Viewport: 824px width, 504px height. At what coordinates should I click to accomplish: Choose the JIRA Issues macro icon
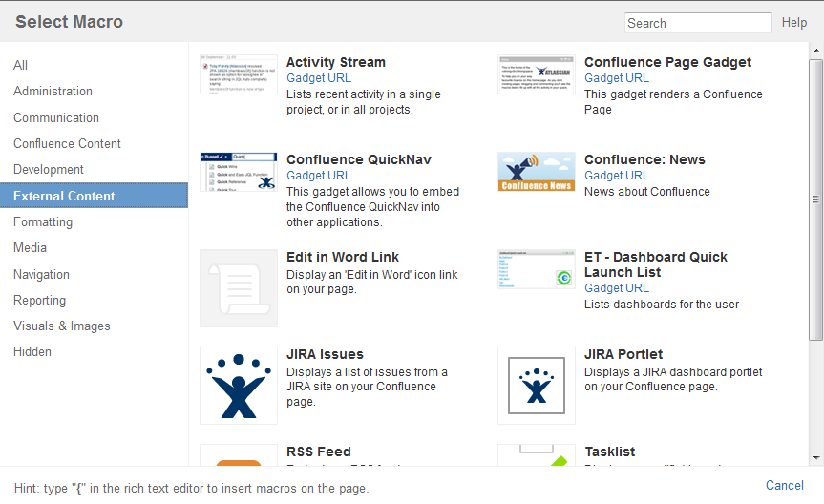point(239,386)
